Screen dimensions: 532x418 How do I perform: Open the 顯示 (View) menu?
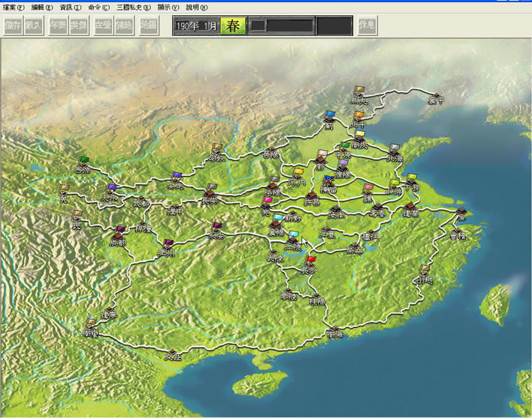coord(168,7)
